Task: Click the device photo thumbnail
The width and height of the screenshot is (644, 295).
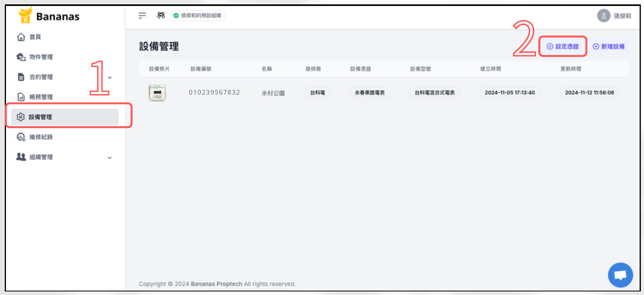Action: pos(157,93)
